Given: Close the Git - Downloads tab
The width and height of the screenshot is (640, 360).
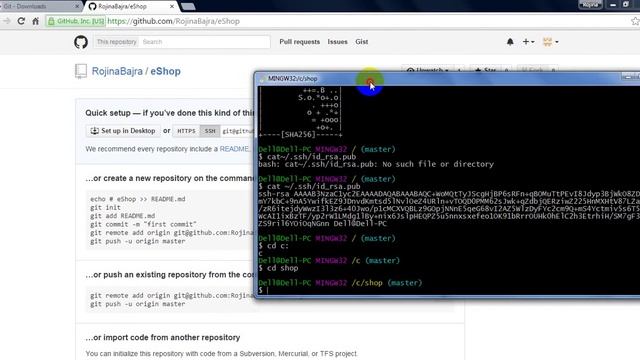Looking at the screenshot, I should point(78,6).
